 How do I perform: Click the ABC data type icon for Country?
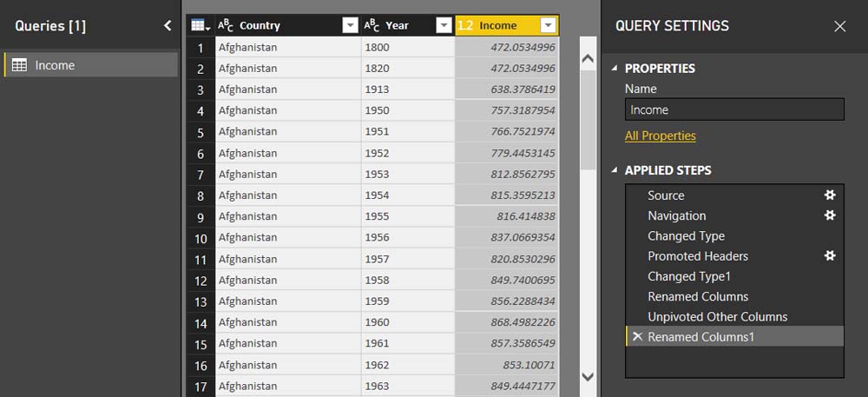click(x=226, y=25)
